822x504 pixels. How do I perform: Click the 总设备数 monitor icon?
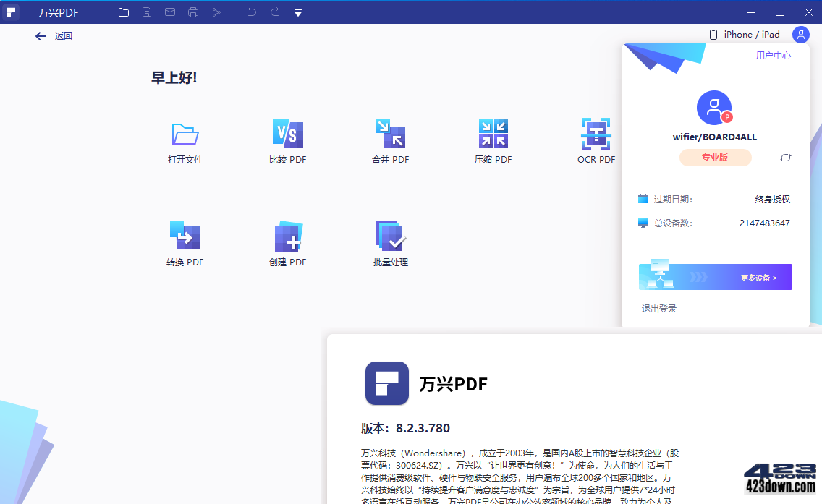tap(643, 223)
